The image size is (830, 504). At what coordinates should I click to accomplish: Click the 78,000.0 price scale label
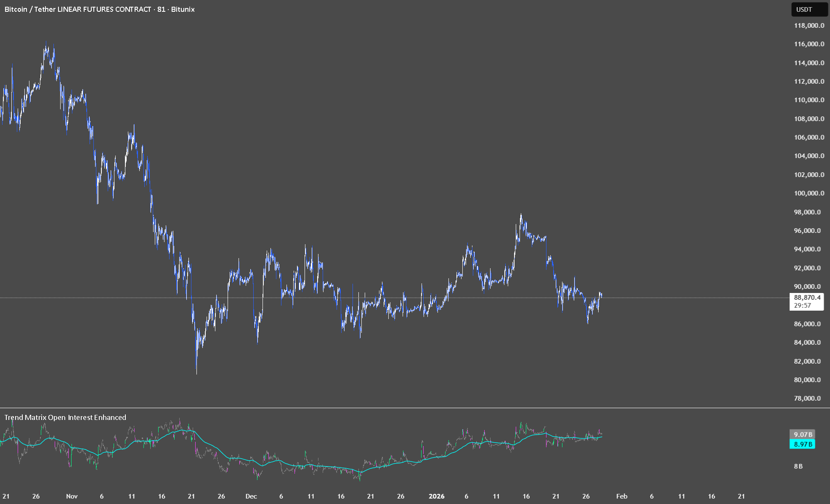(807, 398)
